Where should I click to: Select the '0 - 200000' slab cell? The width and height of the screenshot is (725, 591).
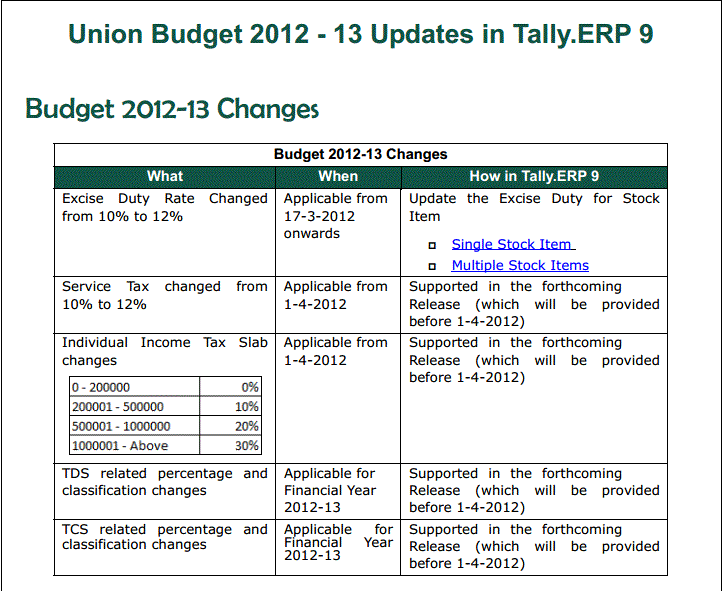pyautogui.click(x=135, y=387)
